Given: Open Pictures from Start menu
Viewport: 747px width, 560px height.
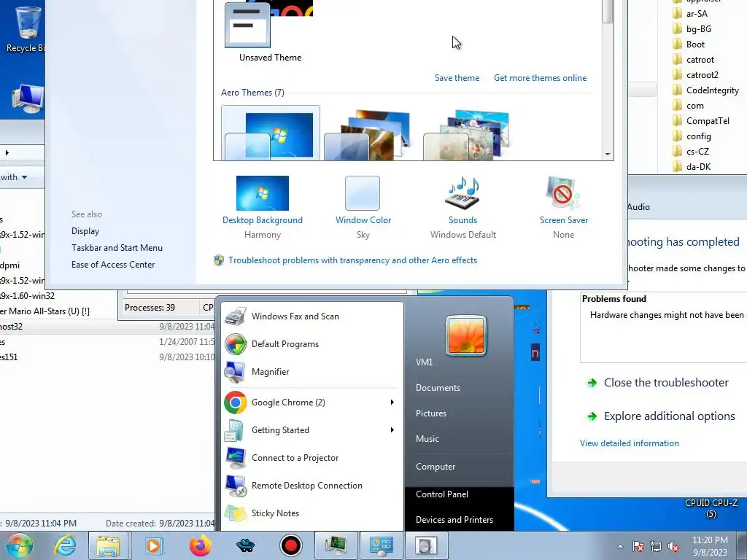Looking at the screenshot, I should (x=430, y=413).
